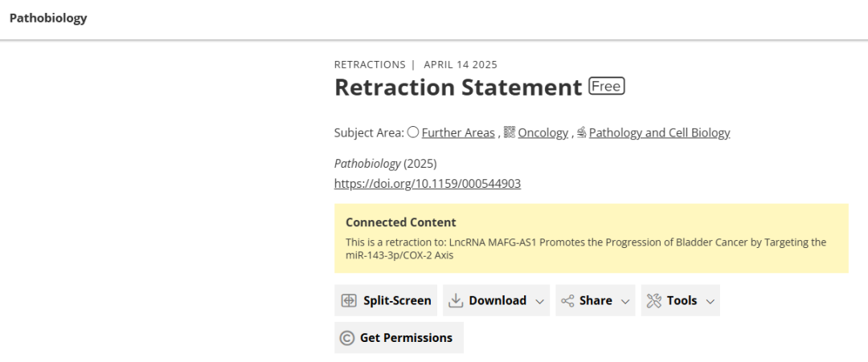
Task: Click the Oncology subject icon
Action: [x=510, y=132]
